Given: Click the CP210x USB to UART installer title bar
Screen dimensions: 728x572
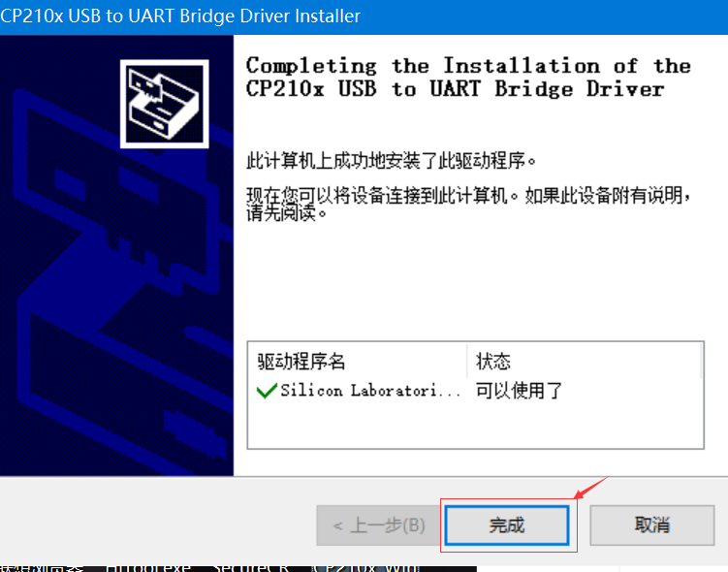Looking at the screenshot, I should [364, 17].
